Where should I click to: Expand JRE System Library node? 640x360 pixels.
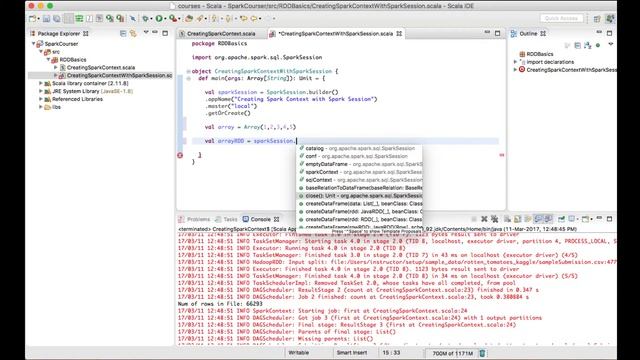(x=41, y=91)
